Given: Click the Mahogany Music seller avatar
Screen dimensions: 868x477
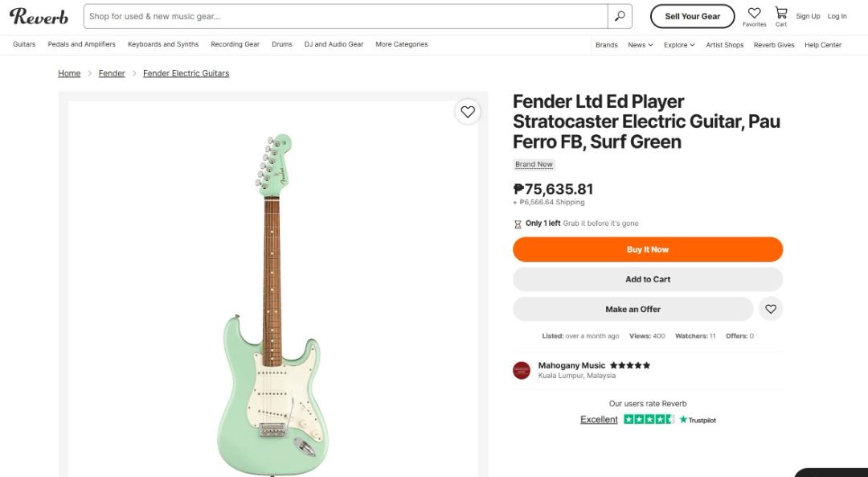Looking at the screenshot, I should tap(522, 370).
